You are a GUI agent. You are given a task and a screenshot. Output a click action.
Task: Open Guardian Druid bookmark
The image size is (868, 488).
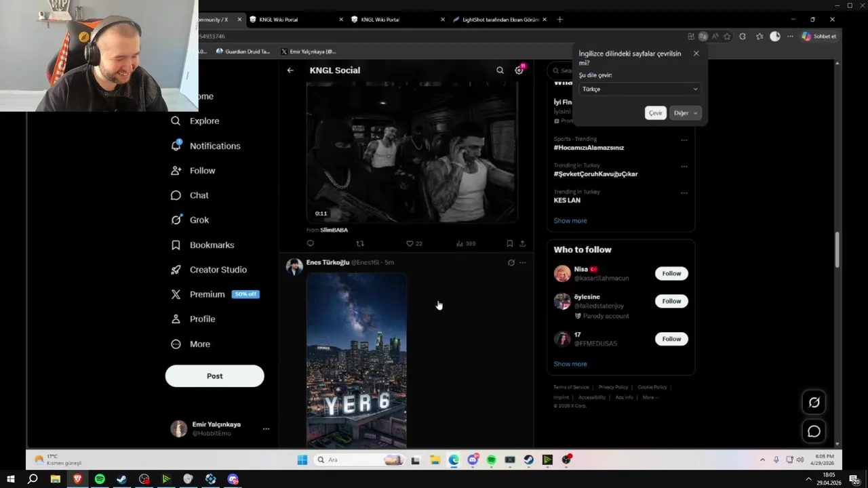(243, 52)
